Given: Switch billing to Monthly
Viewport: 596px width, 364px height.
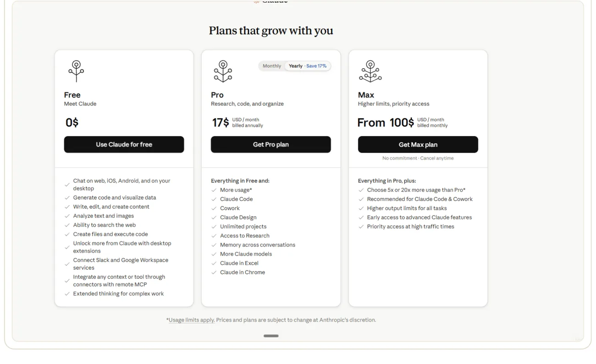Looking at the screenshot, I should click(272, 66).
